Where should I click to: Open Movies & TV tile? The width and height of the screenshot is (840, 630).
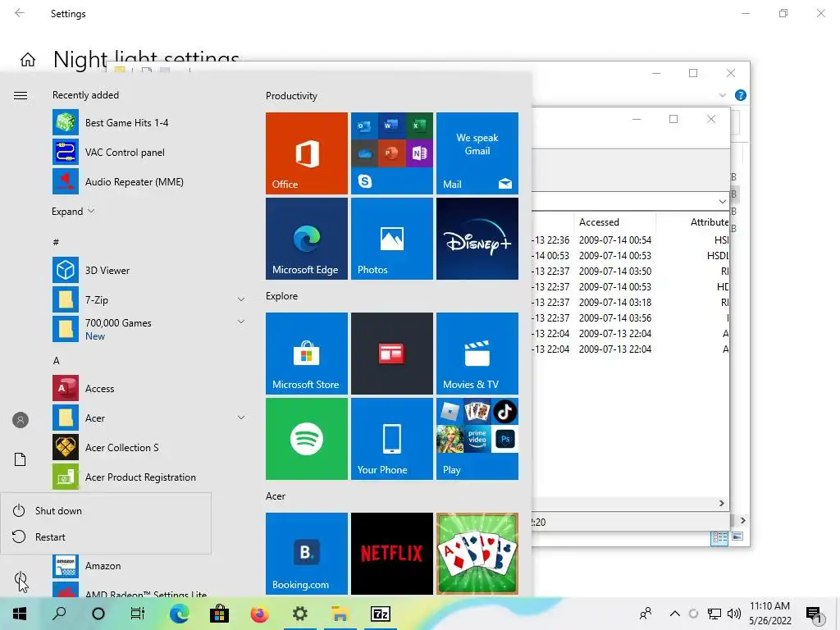(477, 354)
